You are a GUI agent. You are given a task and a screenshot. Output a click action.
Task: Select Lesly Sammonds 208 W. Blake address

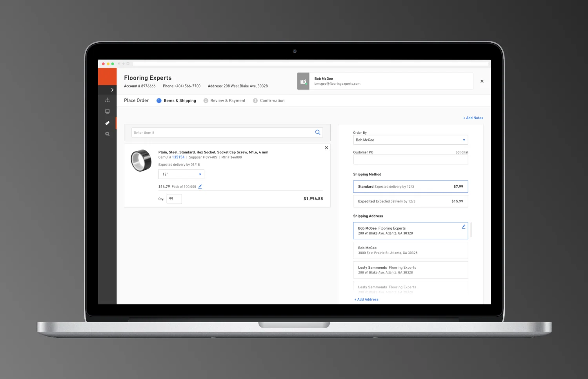410,270
